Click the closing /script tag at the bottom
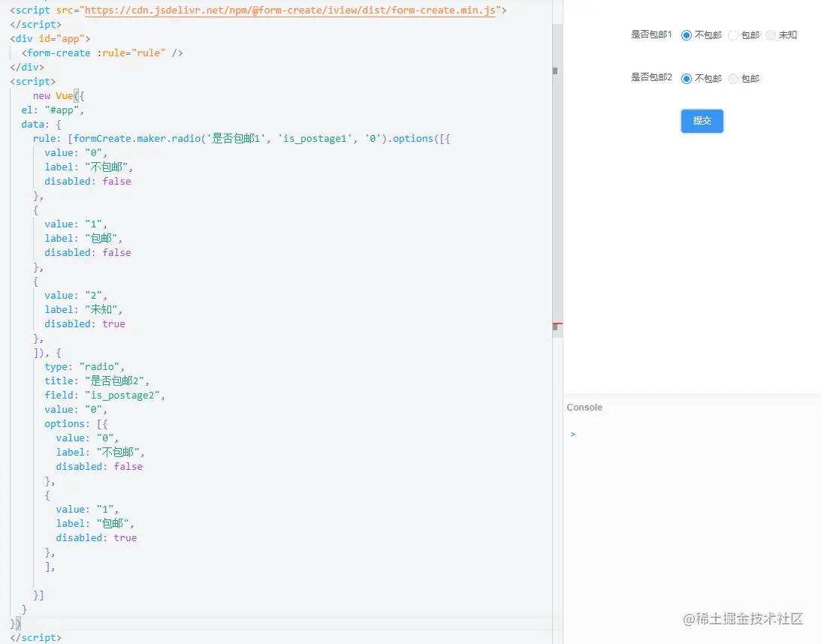821x644 pixels. tap(35, 638)
